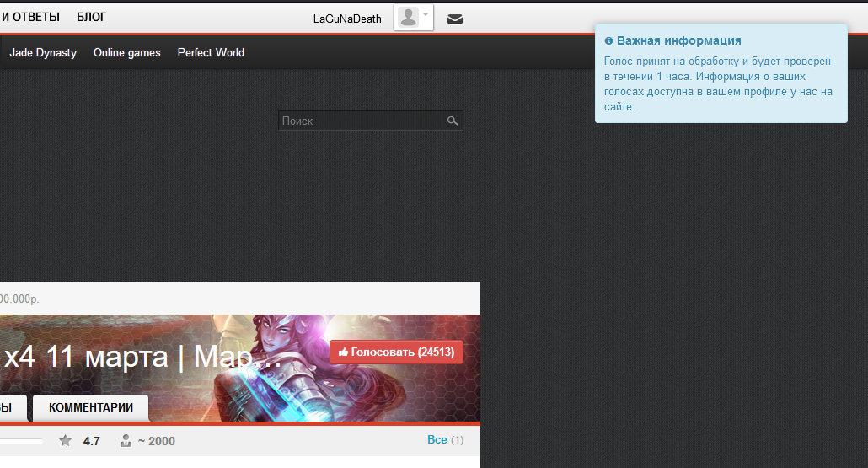Select the Online games category
The height and width of the screenshot is (468, 868).
(126, 52)
